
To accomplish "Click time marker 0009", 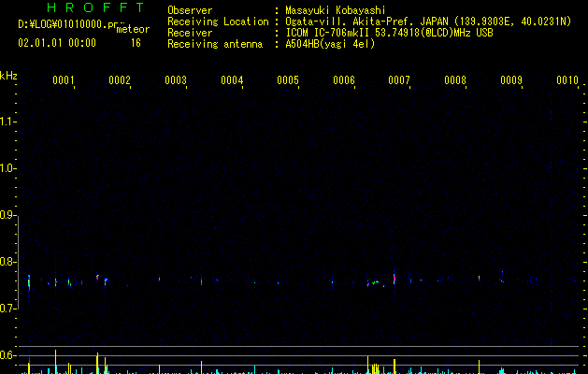I will [511, 80].
